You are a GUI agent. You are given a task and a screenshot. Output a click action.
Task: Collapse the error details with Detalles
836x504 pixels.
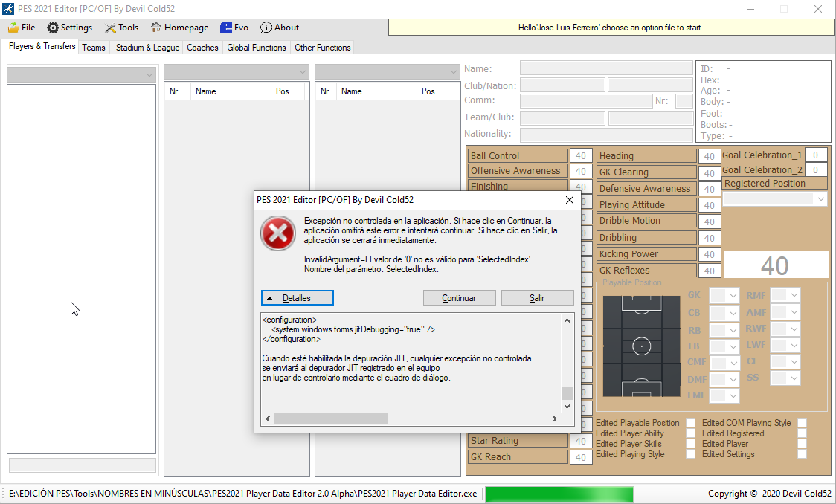pyautogui.click(x=297, y=298)
